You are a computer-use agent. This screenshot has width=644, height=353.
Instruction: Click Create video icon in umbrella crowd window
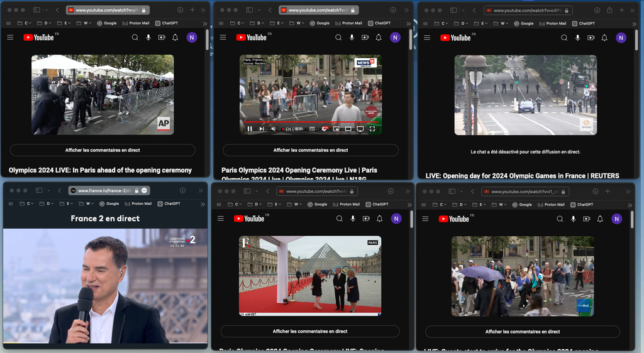(x=587, y=219)
